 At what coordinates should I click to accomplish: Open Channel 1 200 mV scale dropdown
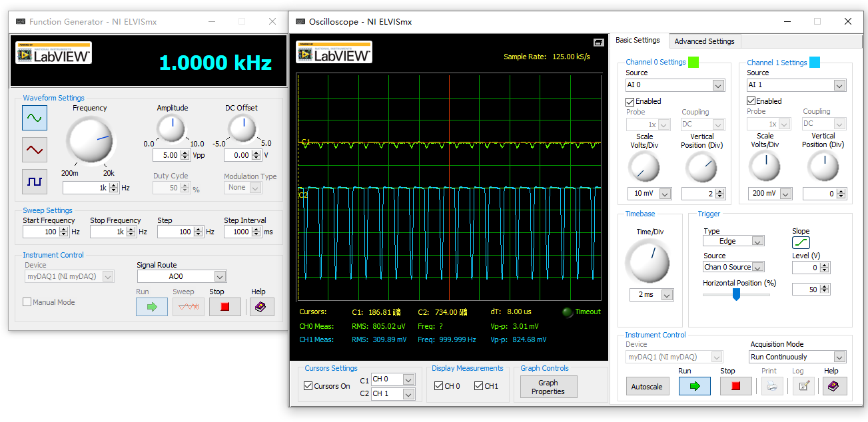[786, 194]
